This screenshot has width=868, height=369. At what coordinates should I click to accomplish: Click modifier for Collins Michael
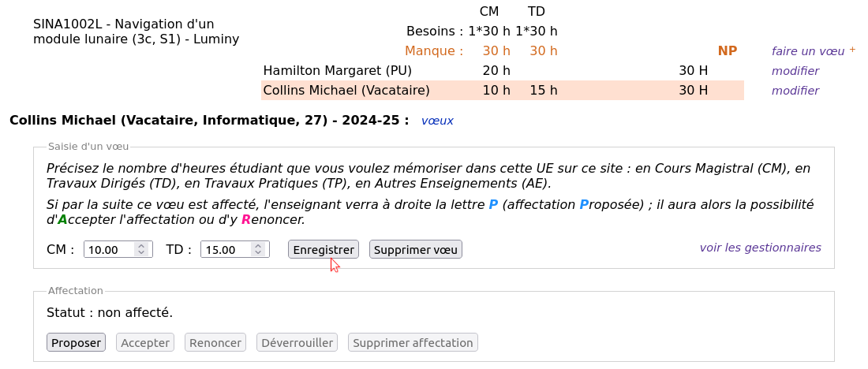[x=795, y=91]
